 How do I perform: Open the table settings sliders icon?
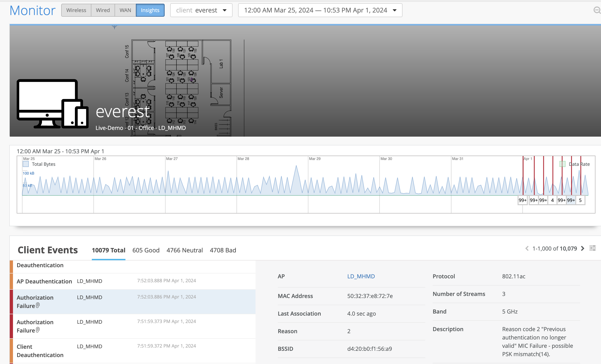[x=592, y=248]
